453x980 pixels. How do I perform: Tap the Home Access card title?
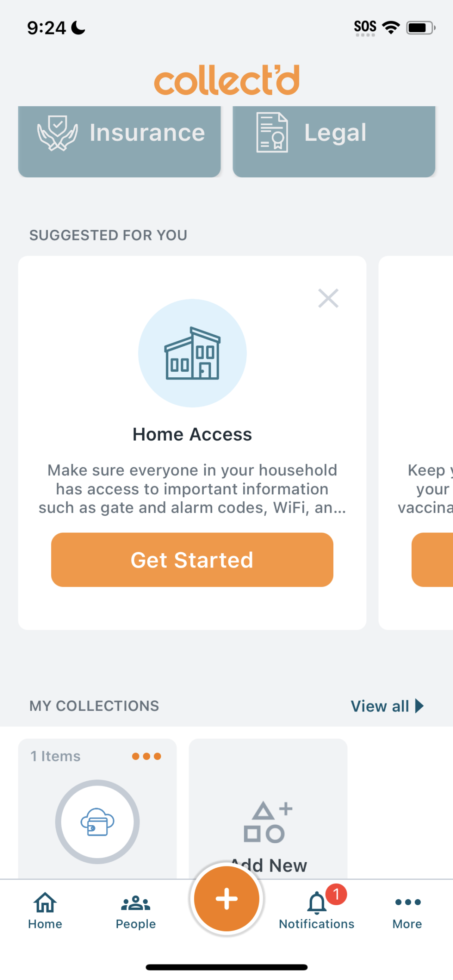click(x=192, y=435)
